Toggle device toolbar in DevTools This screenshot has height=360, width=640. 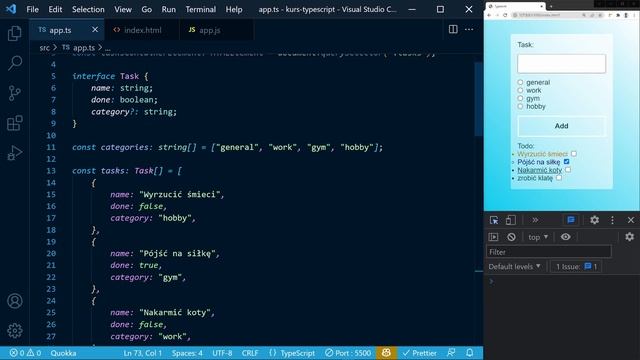click(511, 220)
